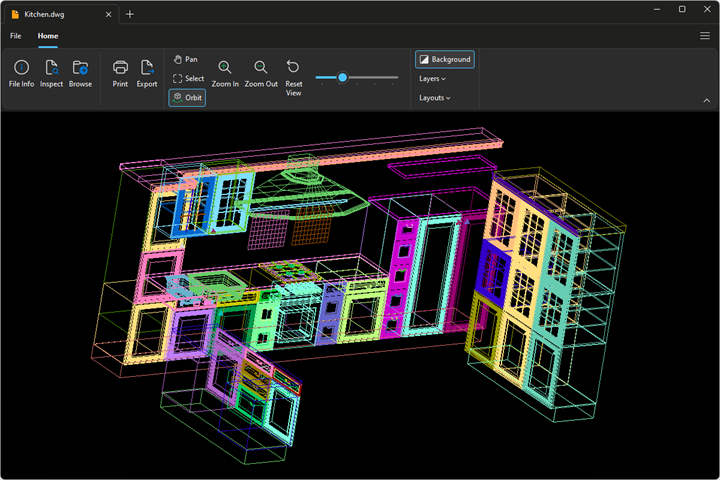Open the File Info panel
Screen dimensions: 720x480
coord(21,73)
